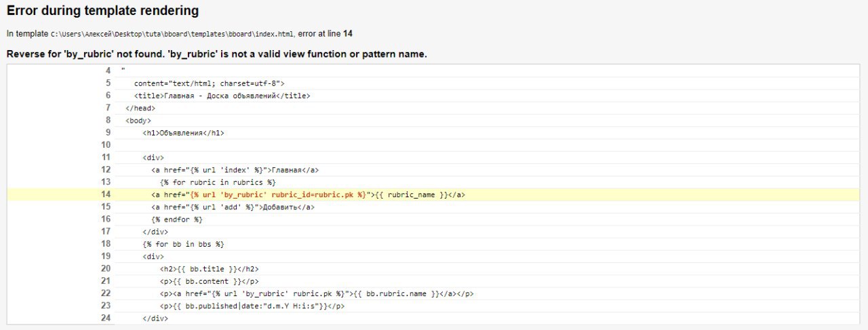Click line number 9 in the gutter

[x=108, y=133]
